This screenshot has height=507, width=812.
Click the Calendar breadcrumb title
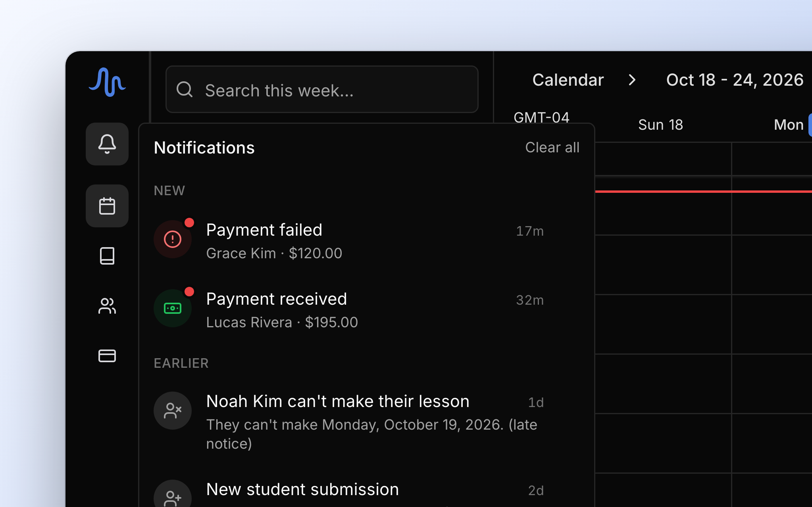click(x=568, y=80)
